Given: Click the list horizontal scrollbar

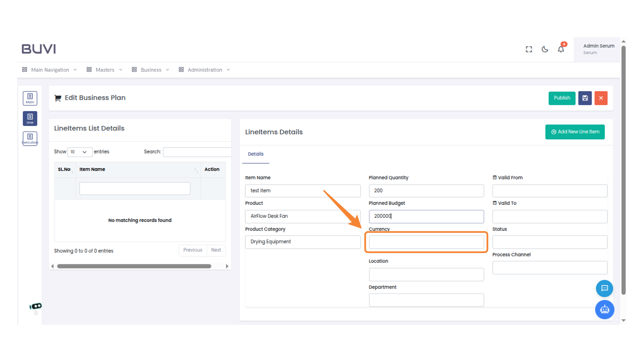Looking at the screenshot, I should pyautogui.click(x=134, y=266).
